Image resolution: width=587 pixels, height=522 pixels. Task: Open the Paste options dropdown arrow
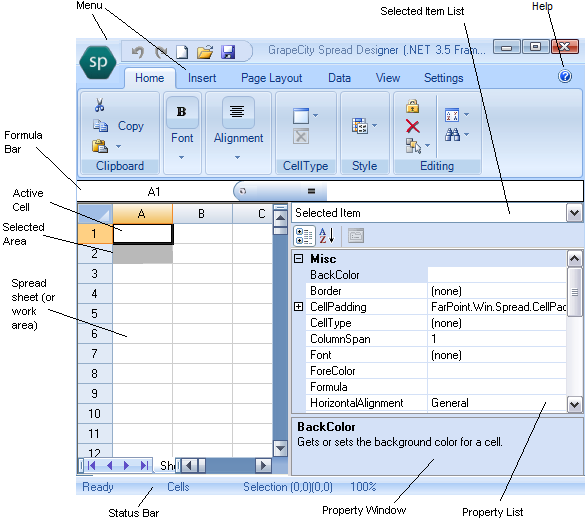point(118,146)
